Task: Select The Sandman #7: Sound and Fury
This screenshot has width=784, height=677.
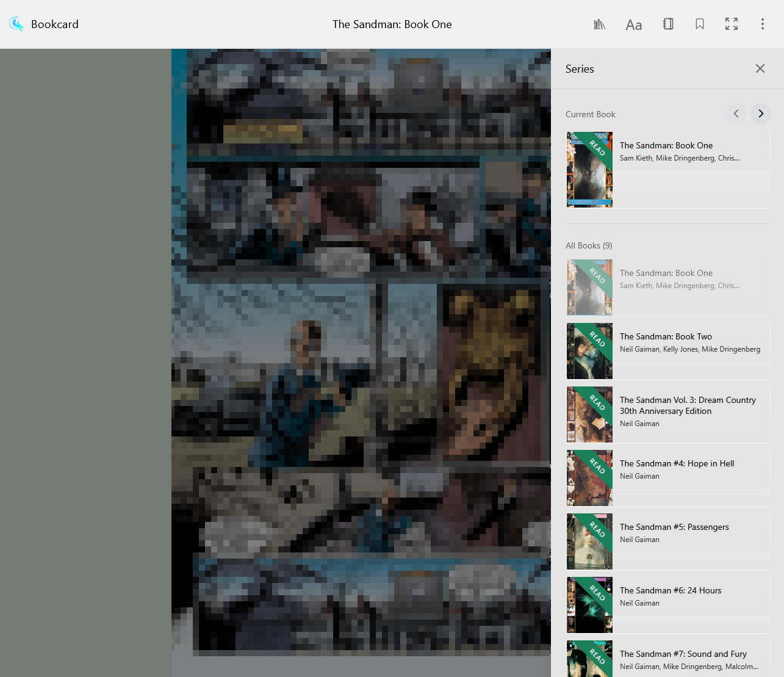Action: coord(683,654)
